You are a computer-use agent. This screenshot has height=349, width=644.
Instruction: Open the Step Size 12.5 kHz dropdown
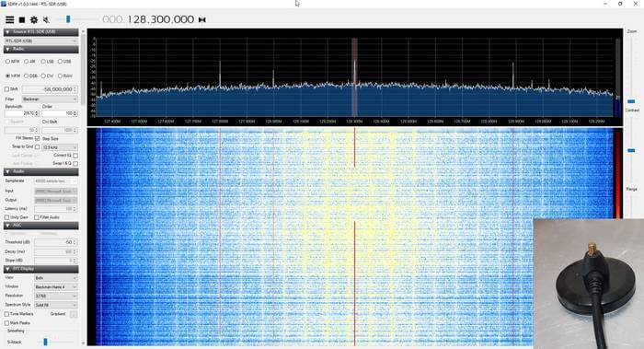(60, 147)
